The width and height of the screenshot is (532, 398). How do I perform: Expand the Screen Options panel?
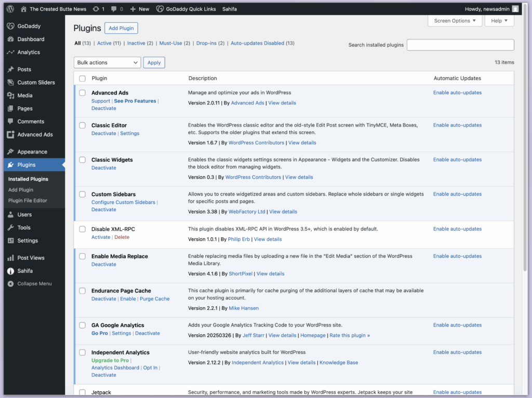(x=455, y=21)
